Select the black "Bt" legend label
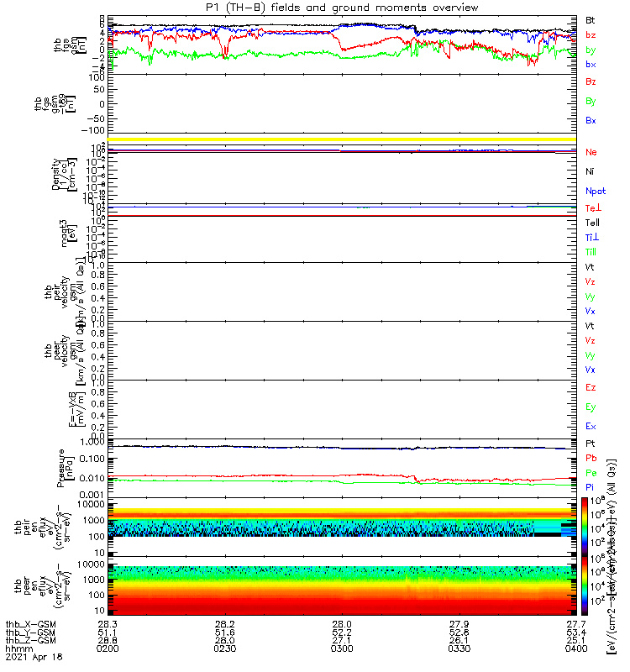This screenshot has height=672, width=630. 591,20
